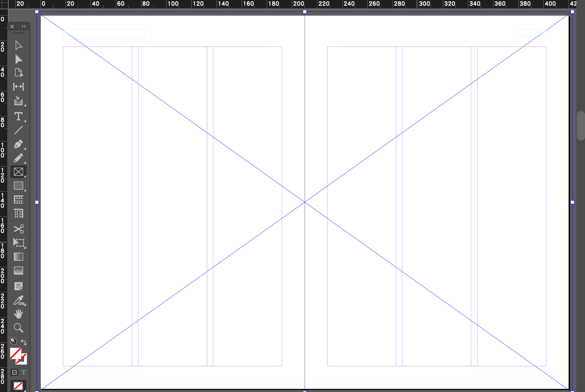Select the Zoom magnifier tool

(18, 328)
